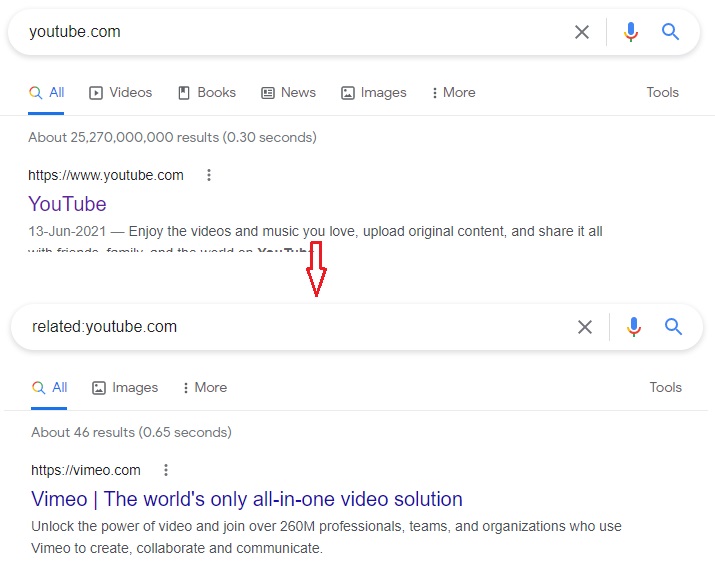Select All tab under related:youtube.com search
Screen dimensions: 715x567
click(x=49, y=388)
